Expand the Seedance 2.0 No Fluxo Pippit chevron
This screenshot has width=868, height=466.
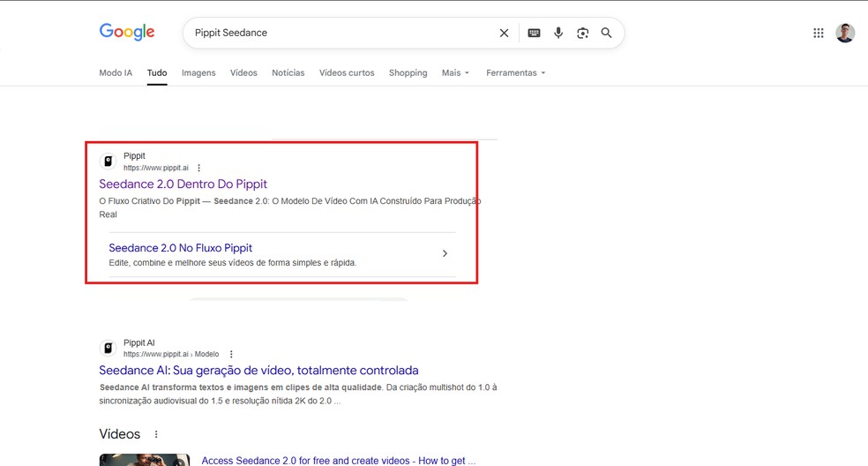pos(445,254)
